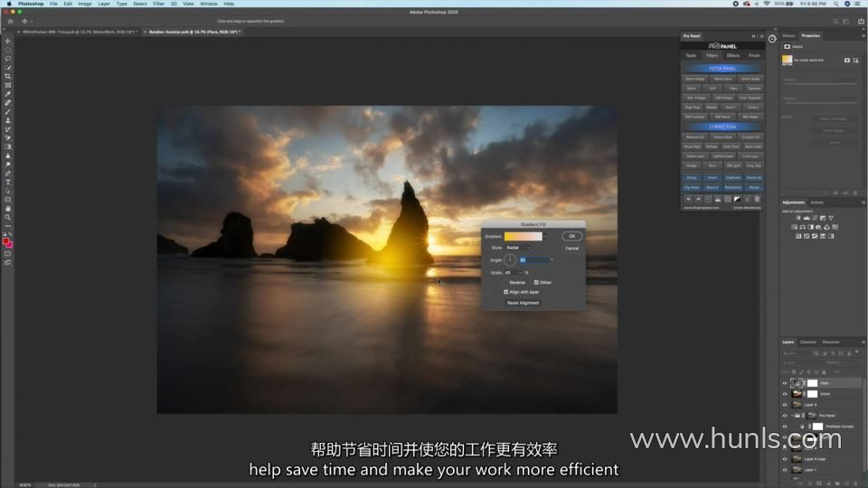The height and width of the screenshot is (488, 868).
Task: Click the Share icon top right
Action: click(861, 21)
